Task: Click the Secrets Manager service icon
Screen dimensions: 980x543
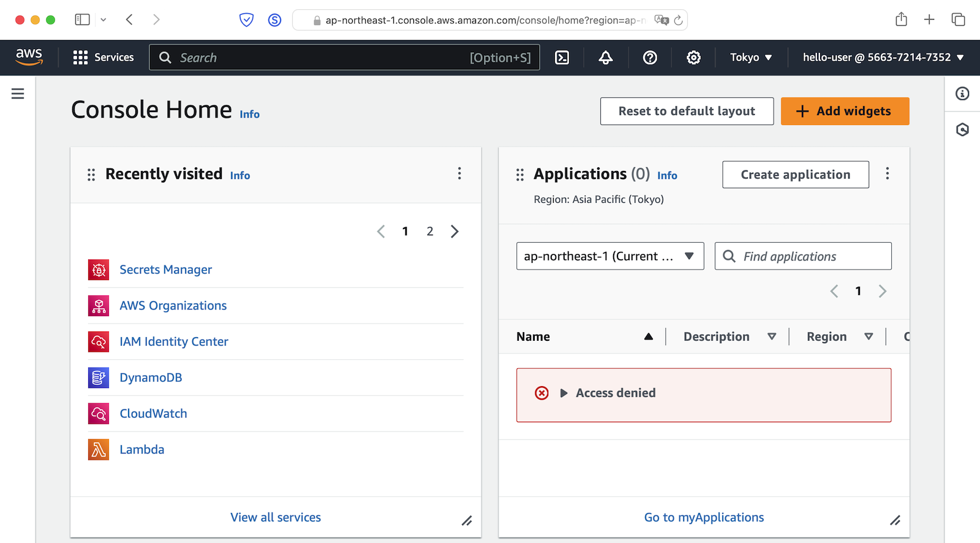Action: pyautogui.click(x=99, y=270)
